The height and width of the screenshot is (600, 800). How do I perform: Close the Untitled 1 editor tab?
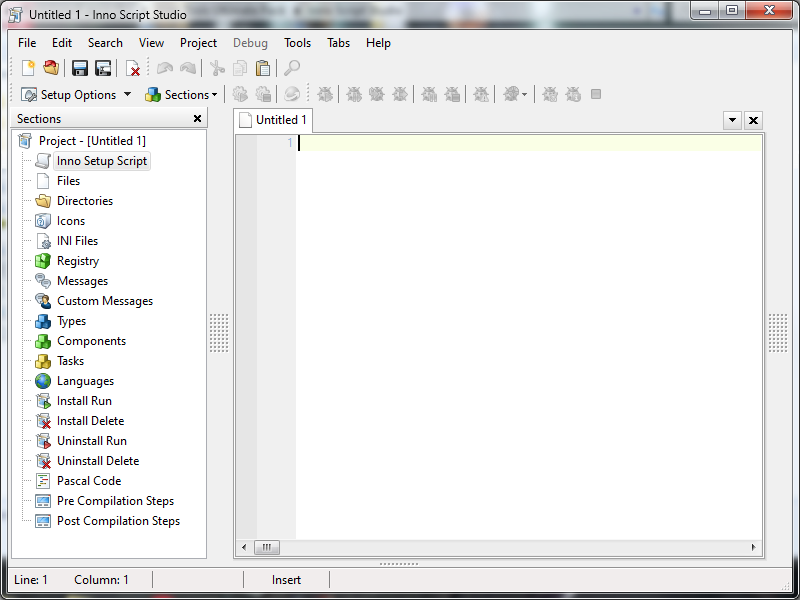pyautogui.click(x=753, y=120)
